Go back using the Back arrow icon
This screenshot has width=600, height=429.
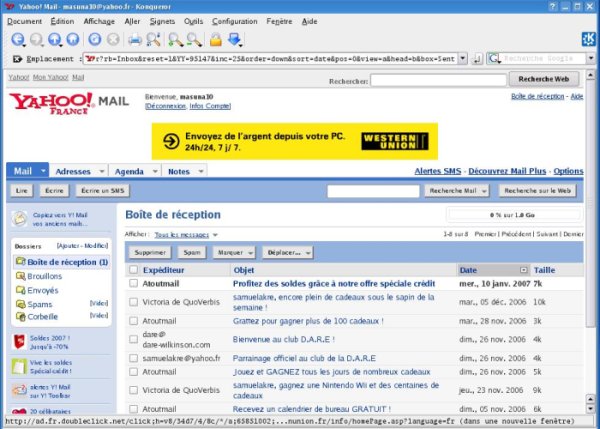point(18,39)
